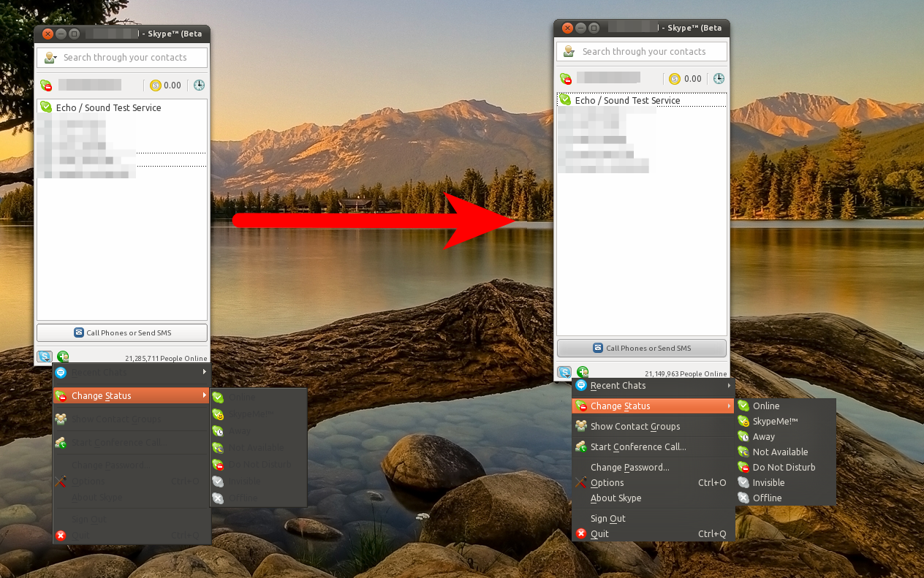Screen dimensions: 924x578
Task: Choose faded Quit entry in left window menu
Action: point(132,535)
